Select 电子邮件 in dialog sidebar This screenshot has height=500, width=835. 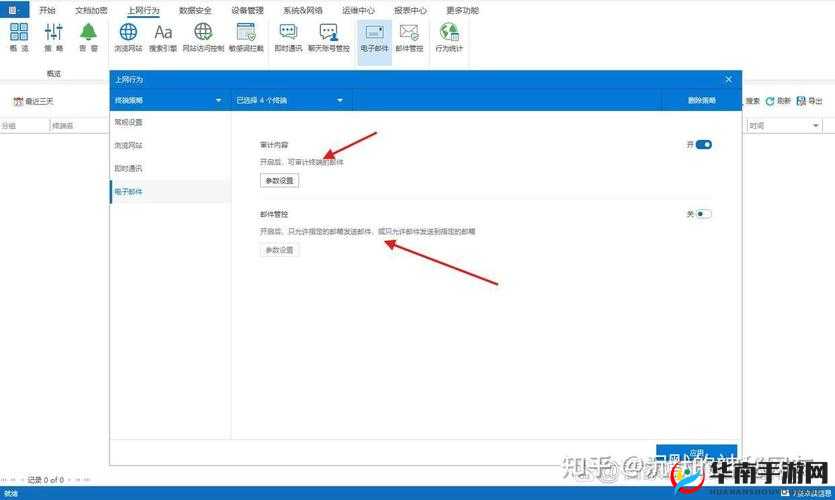(x=170, y=192)
